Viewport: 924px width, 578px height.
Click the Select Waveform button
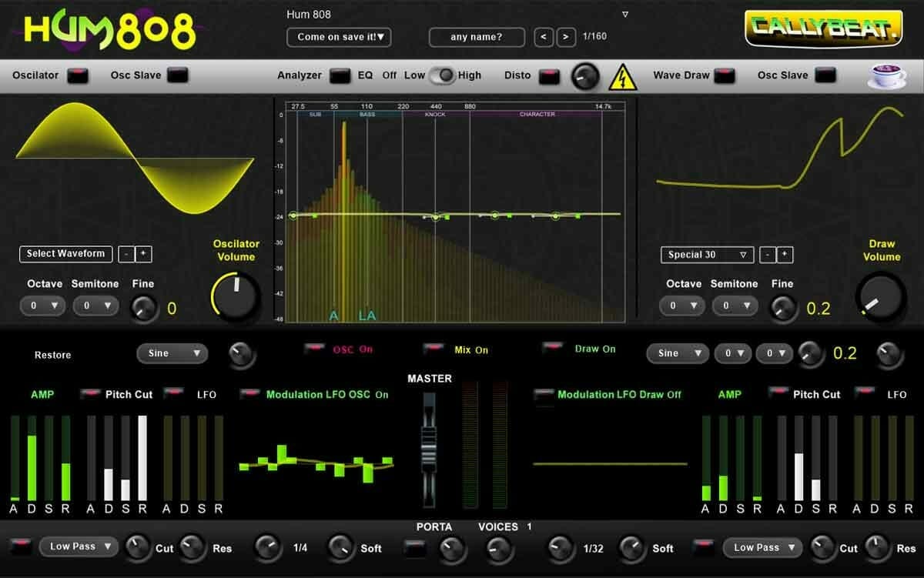click(x=65, y=254)
